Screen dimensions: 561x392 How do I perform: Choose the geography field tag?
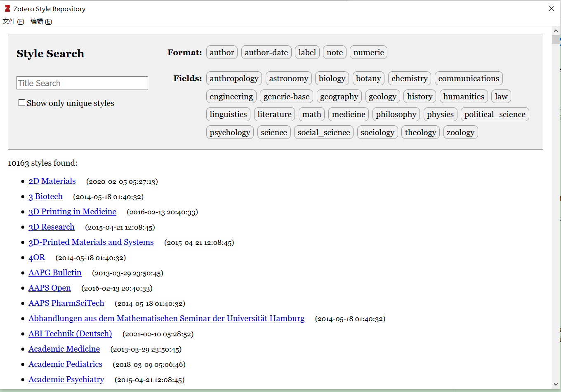tap(339, 96)
